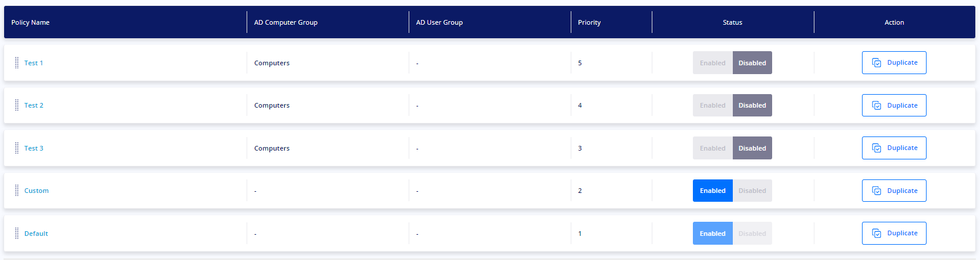
Task: Click the duplicate icon in the Test 1 row
Action: [x=877, y=63]
